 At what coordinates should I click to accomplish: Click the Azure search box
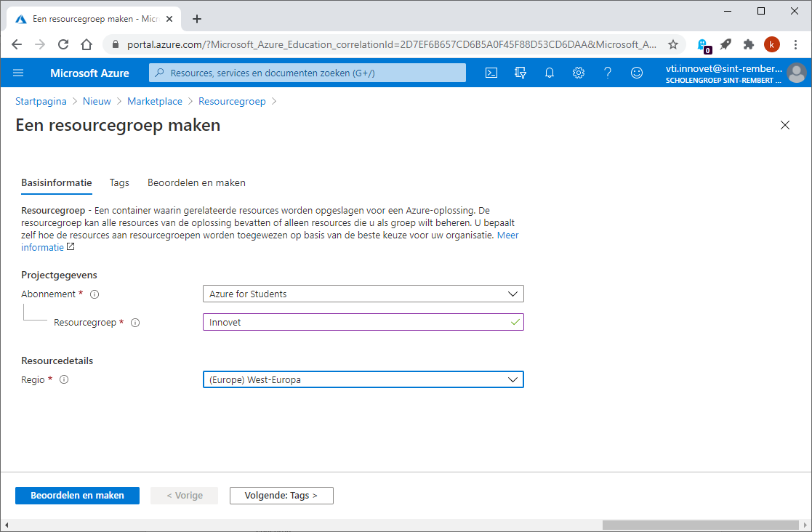(307, 73)
